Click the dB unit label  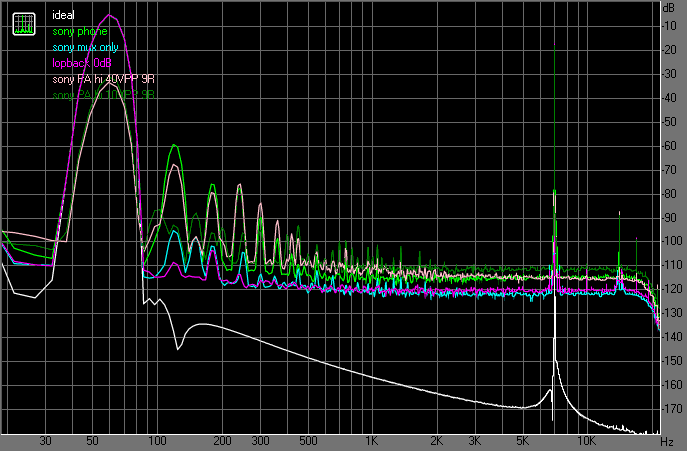pos(669,8)
